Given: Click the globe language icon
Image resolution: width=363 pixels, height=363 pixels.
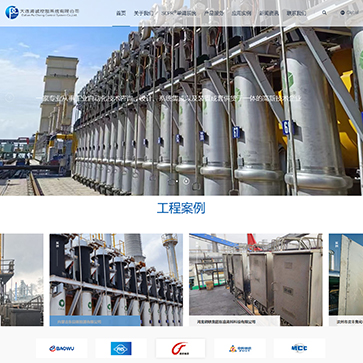Looking at the screenshot, I should point(342,13).
